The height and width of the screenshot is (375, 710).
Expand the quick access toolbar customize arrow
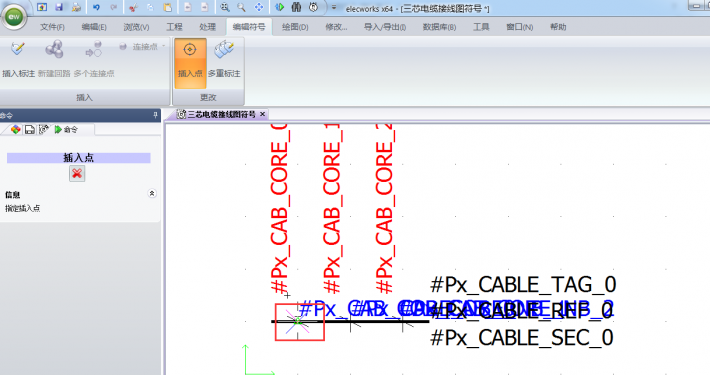(334, 8)
